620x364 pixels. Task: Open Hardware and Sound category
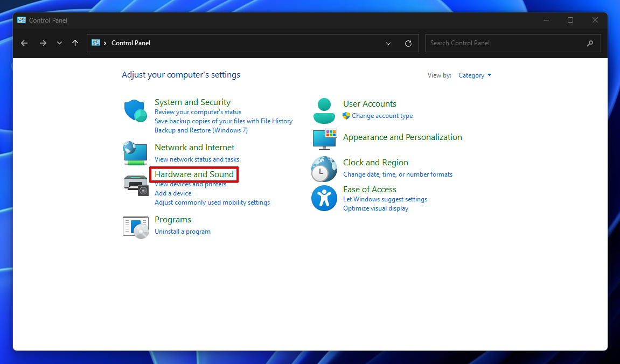(x=194, y=174)
